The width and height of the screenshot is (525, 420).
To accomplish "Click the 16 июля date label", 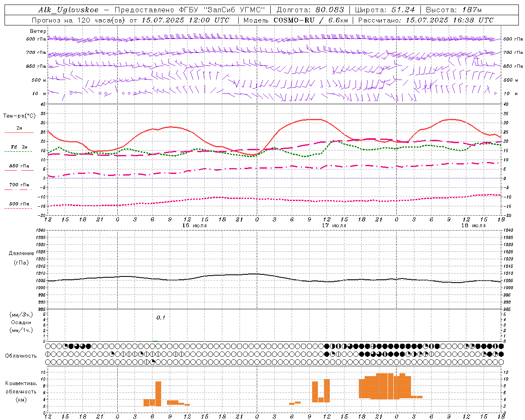I will pos(194,226).
